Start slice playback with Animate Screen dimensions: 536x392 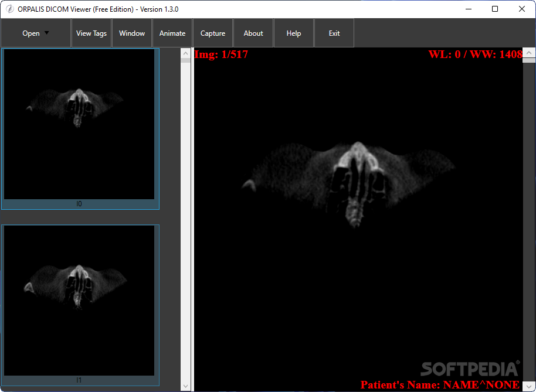(x=172, y=33)
